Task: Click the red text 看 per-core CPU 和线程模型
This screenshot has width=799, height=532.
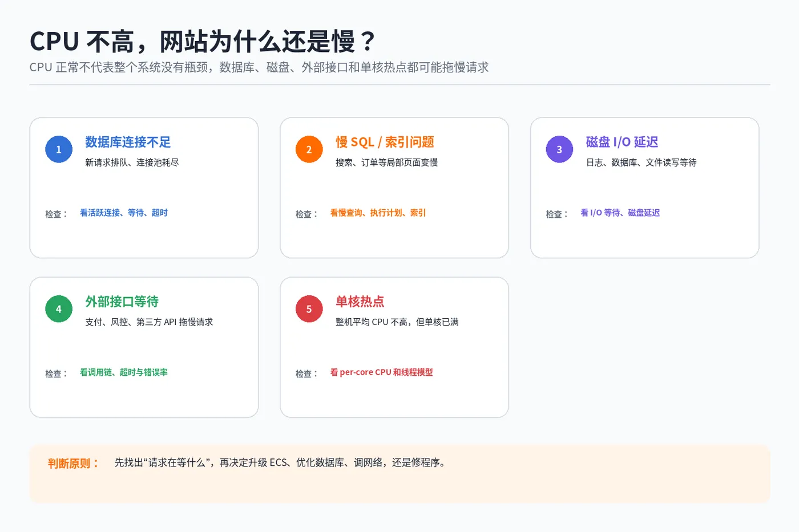Action: tap(381, 372)
